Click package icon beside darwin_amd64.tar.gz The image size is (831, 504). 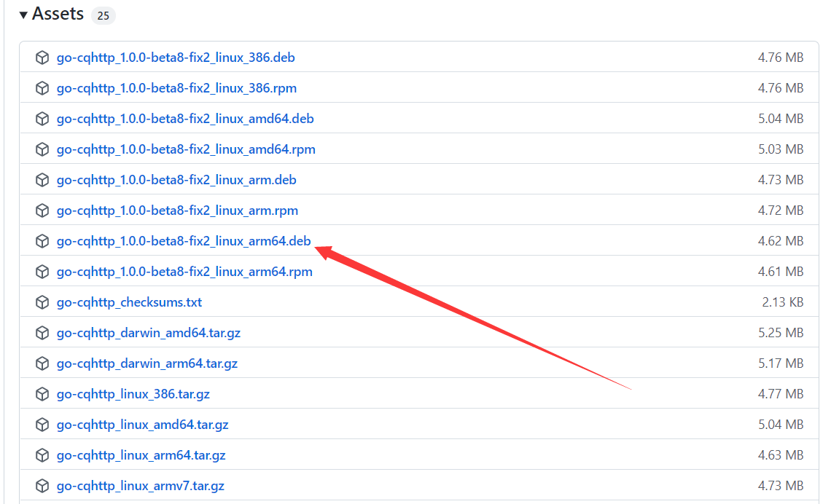click(42, 333)
